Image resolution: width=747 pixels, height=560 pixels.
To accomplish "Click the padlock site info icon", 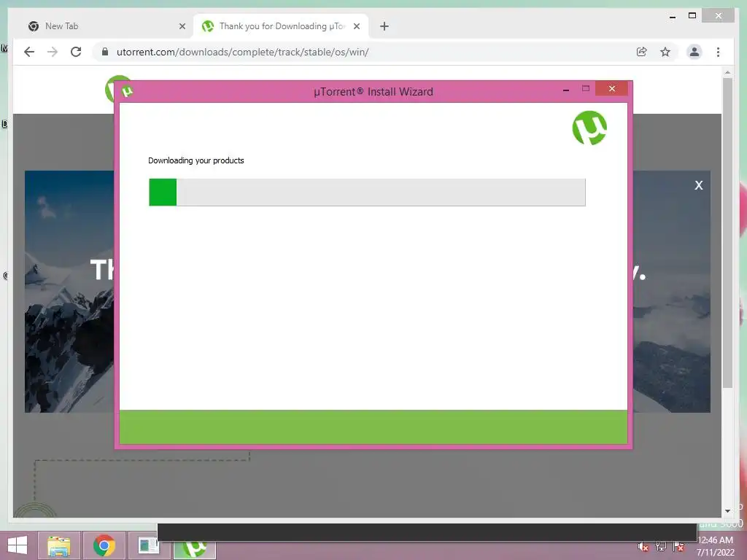I will point(105,52).
